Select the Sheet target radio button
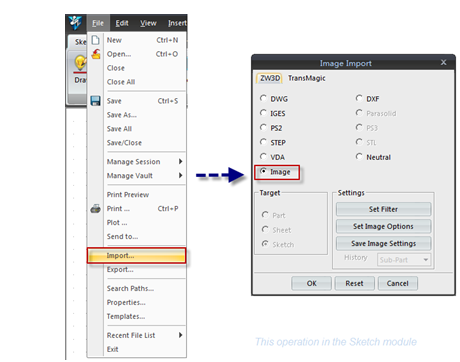Screen dimensions: 460x362 [x=265, y=230]
